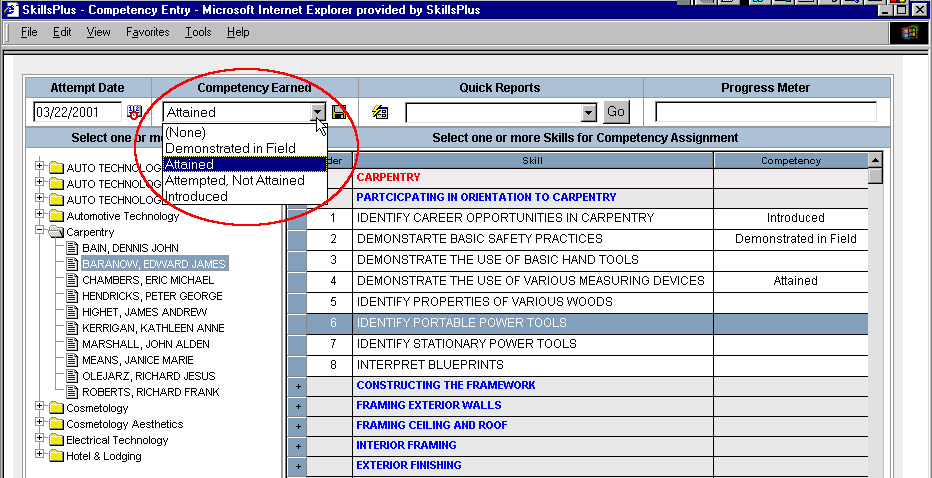Select student HIGHET, JAMES ANDREW
This screenshot has height=478, width=932.
click(x=144, y=312)
